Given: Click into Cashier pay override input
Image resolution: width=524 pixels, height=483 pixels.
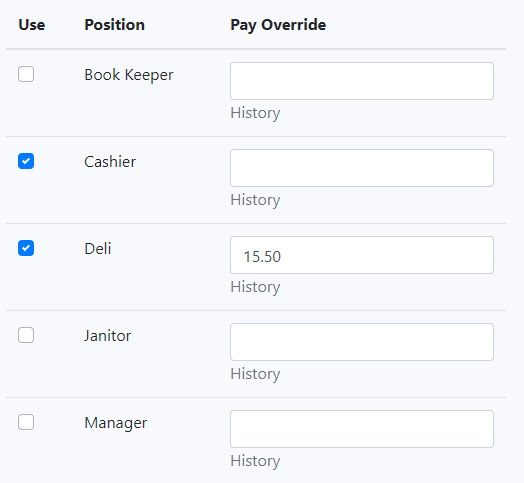Looking at the screenshot, I should point(362,168).
